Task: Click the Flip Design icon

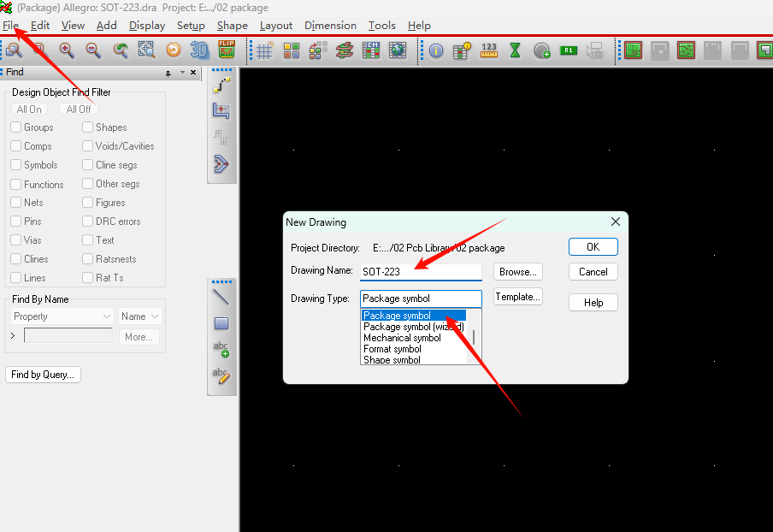Action: click(227, 50)
